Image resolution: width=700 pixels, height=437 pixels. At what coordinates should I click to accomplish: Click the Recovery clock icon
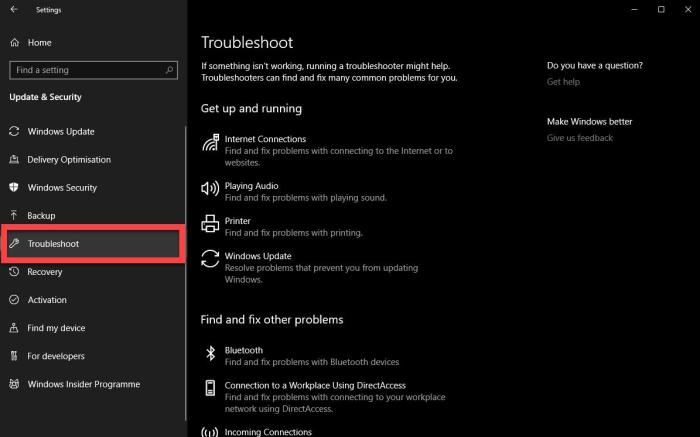(x=14, y=271)
